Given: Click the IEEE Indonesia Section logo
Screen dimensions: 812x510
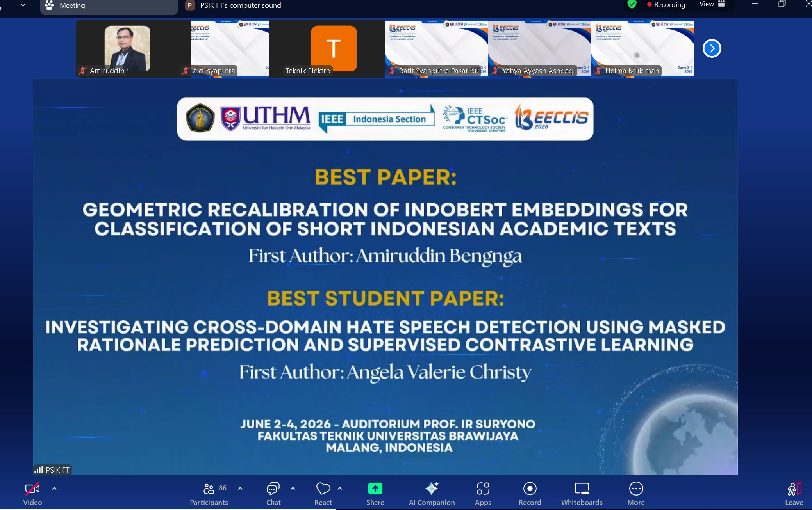Looking at the screenshot, I should [377, 119].
